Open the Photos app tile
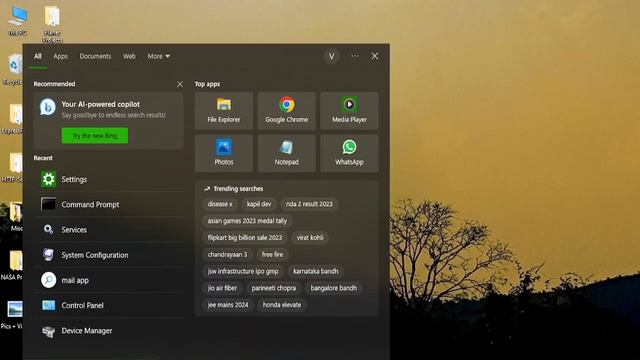The width and height of the screenshot is (640, 360). point(224,153)
